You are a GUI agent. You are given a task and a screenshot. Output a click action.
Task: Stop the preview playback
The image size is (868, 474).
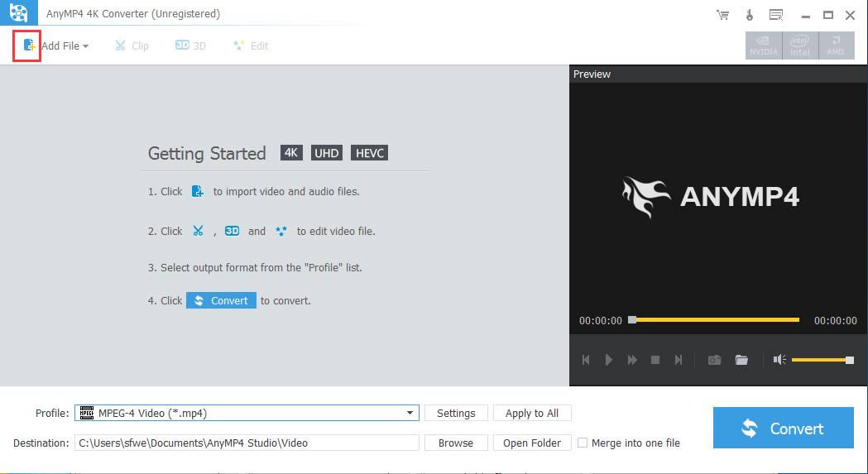(x=655, y=360)
